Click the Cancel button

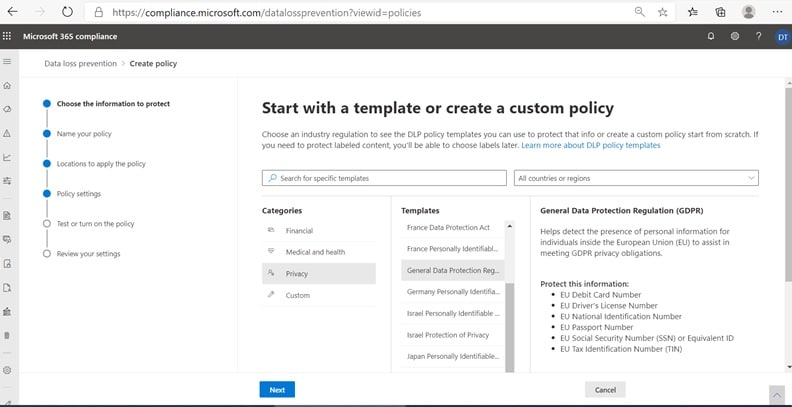(x=605, y=390)
